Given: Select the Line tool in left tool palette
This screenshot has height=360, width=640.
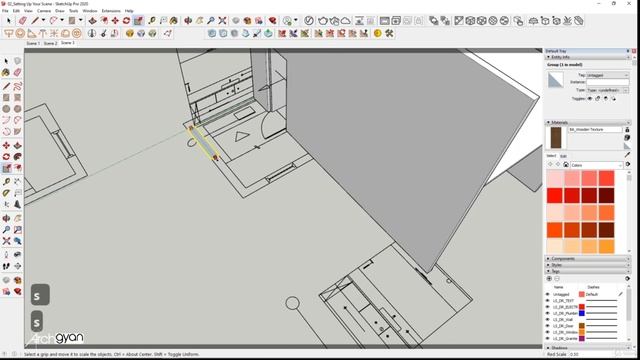Looking at the screenshot, I should pos(6,86).
